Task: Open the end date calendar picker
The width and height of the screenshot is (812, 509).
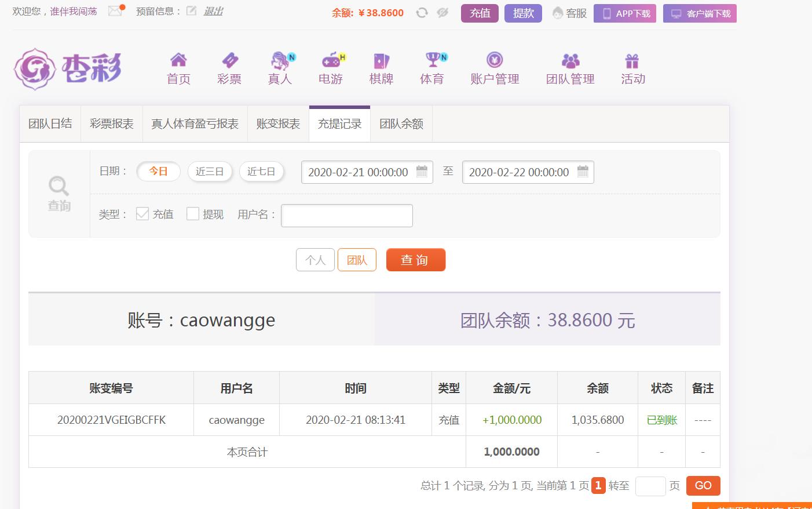Action: pos(583,172)
